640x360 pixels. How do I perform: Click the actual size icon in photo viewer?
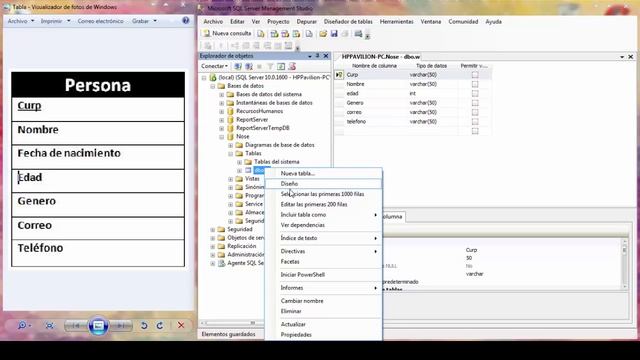point(49,325)
